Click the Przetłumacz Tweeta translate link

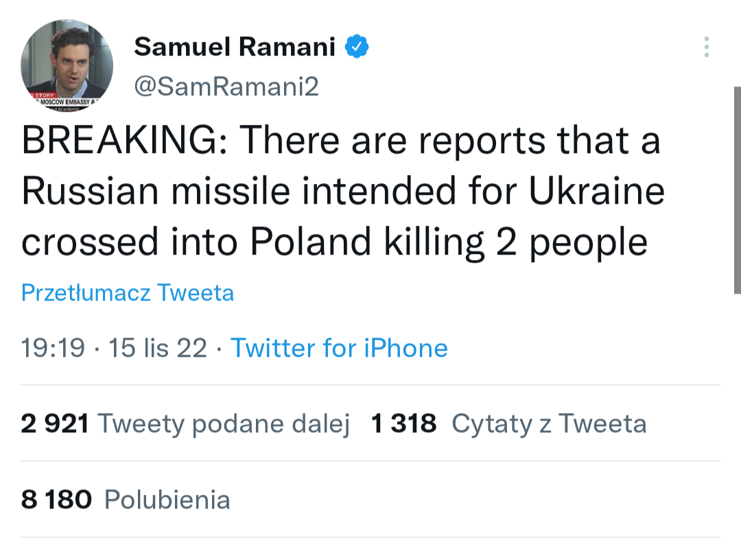pyautogui.click(x=128, y=293)
